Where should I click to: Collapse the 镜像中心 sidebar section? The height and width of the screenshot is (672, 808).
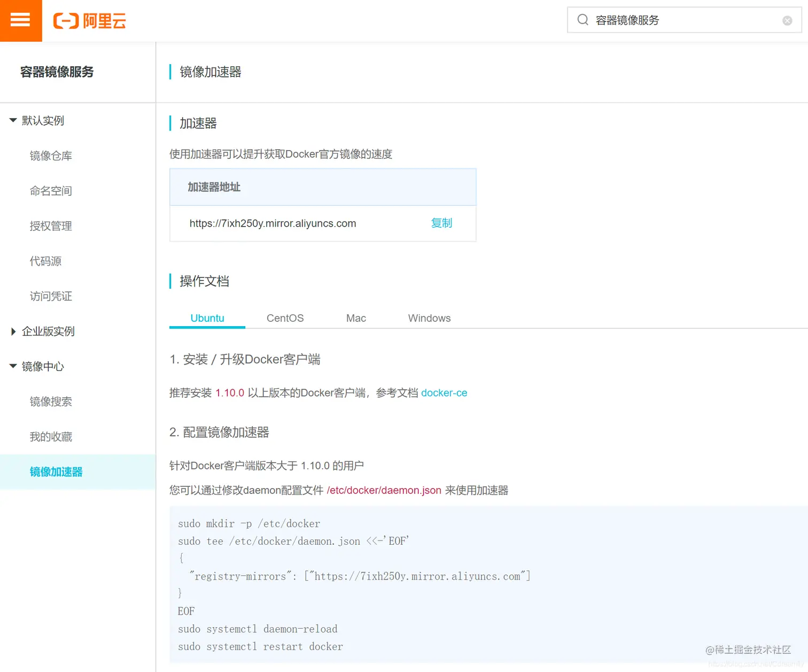[42, 367]
